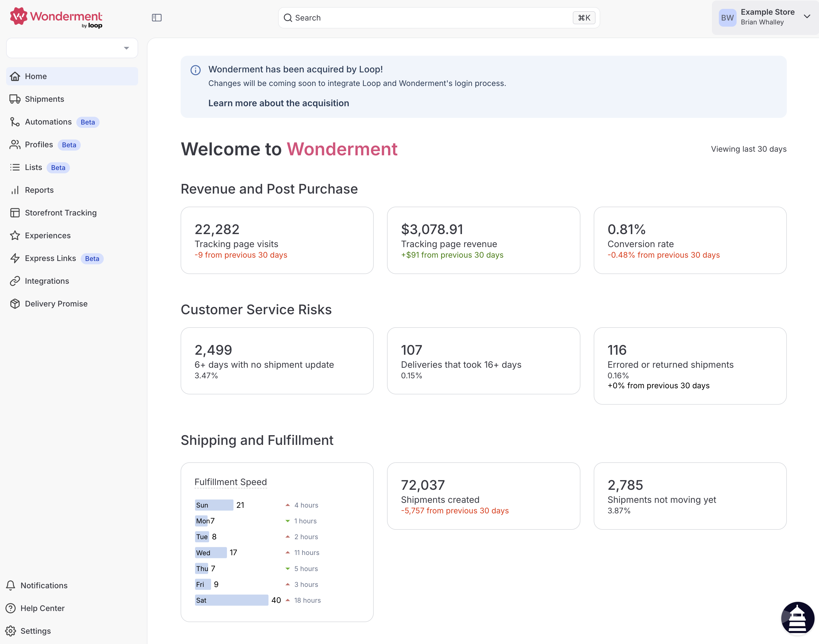
Task: Click the 18 hours label for Saturday
Action: 307,600
